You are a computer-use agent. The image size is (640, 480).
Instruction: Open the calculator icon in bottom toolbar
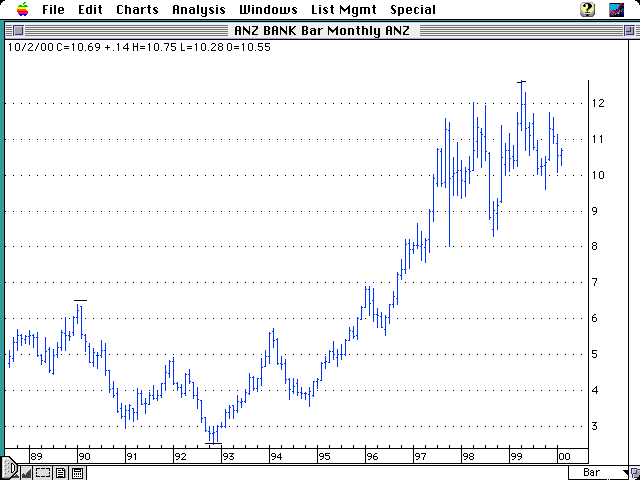tap(78, 473)
